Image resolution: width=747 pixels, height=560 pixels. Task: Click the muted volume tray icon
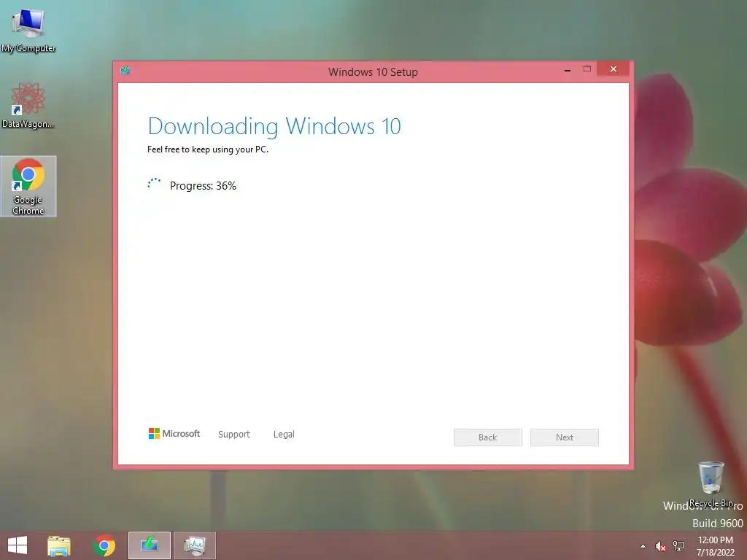pos(660,546)
